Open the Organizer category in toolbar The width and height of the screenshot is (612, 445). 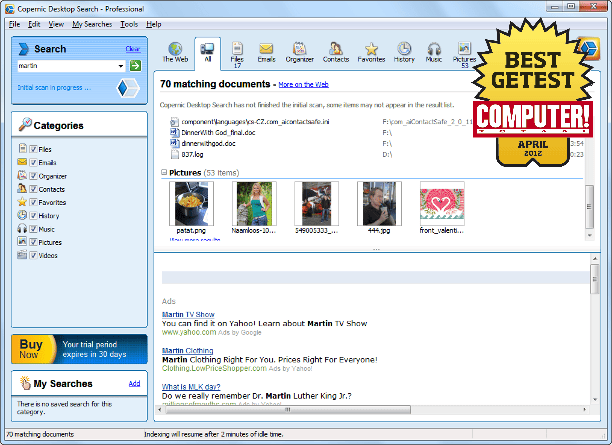click(299, 53)
